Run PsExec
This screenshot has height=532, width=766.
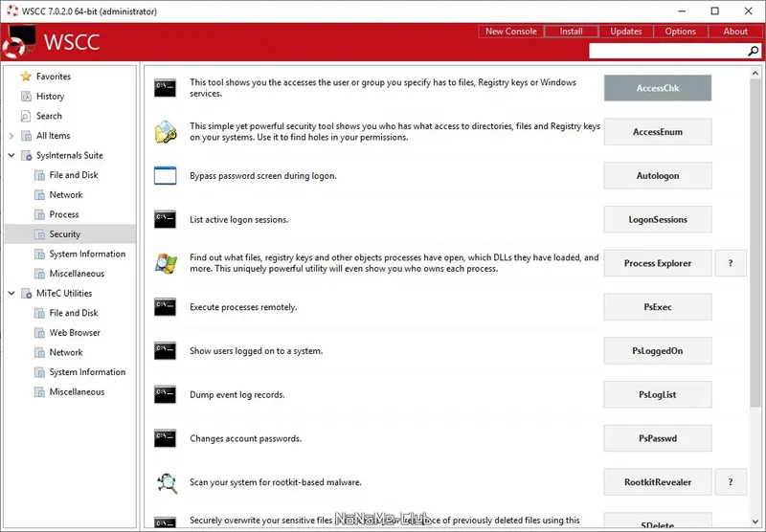(658, 307)
